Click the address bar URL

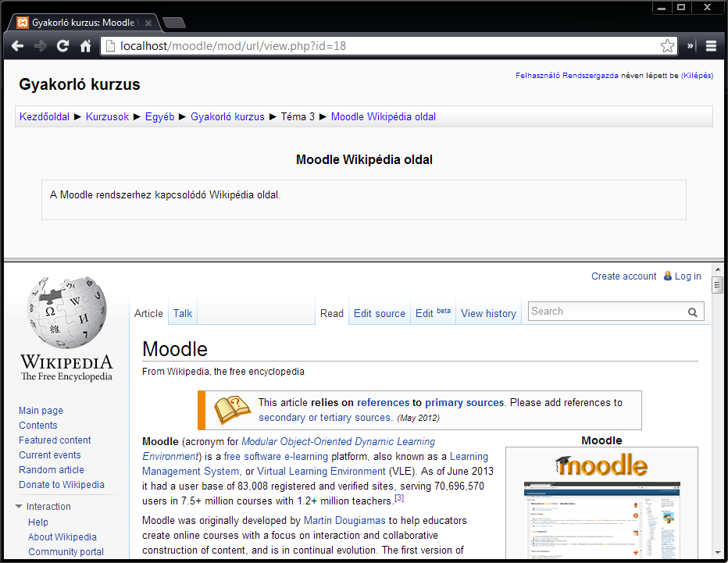coord(233,46)
